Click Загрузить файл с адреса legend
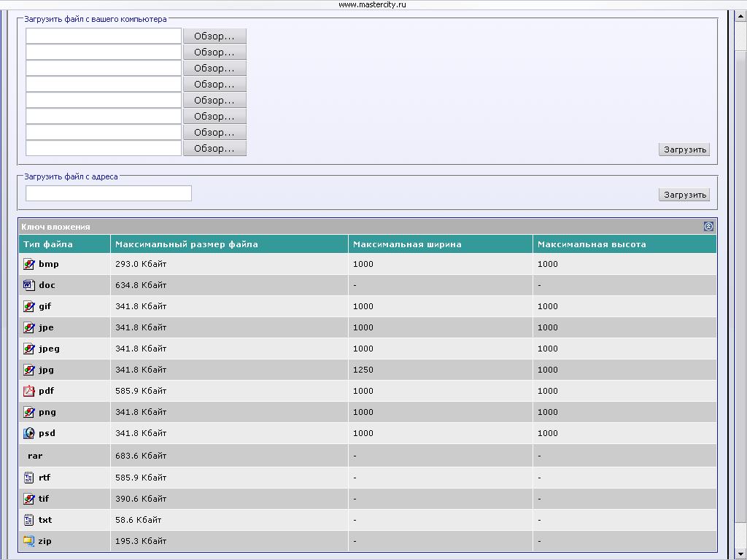Screen dimensions: 747x560 click(71, 176)
